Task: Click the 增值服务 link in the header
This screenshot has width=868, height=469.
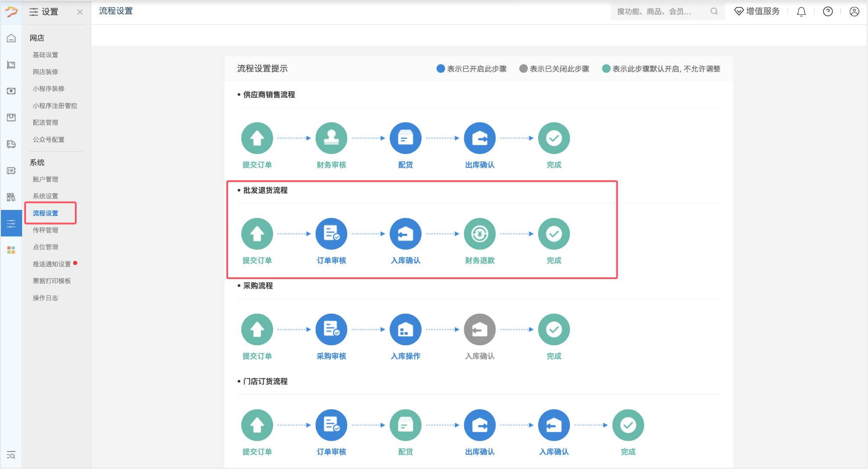Action: pyautogui.click(x=756, y=11)
